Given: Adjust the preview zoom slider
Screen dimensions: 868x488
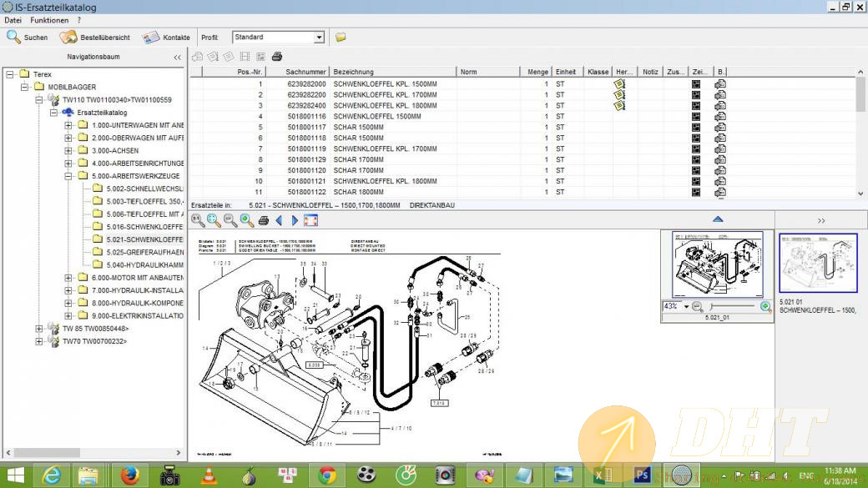Looking at the screenshot, I should pyautogui.click(x=733, y=306).
